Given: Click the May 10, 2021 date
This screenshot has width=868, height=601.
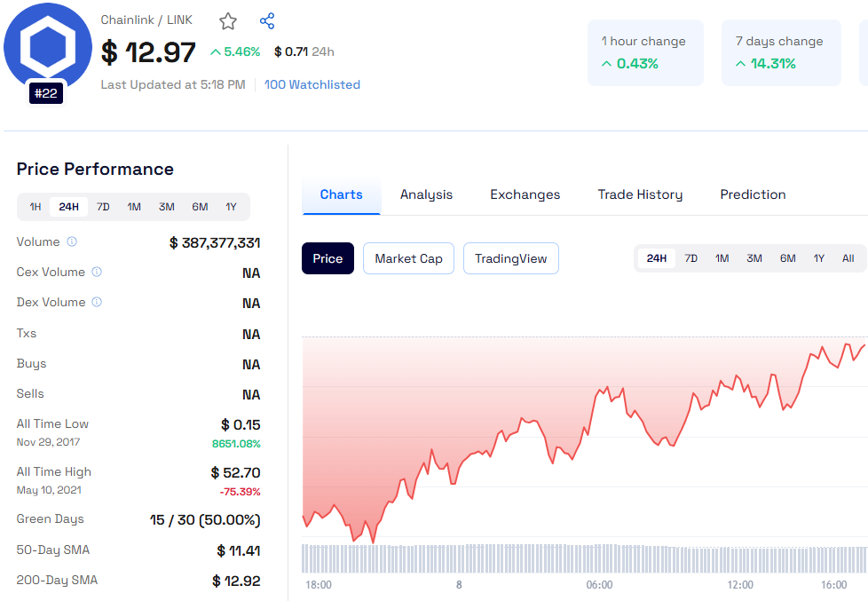Looking at the screenshot, I should [x=49, y=490].
